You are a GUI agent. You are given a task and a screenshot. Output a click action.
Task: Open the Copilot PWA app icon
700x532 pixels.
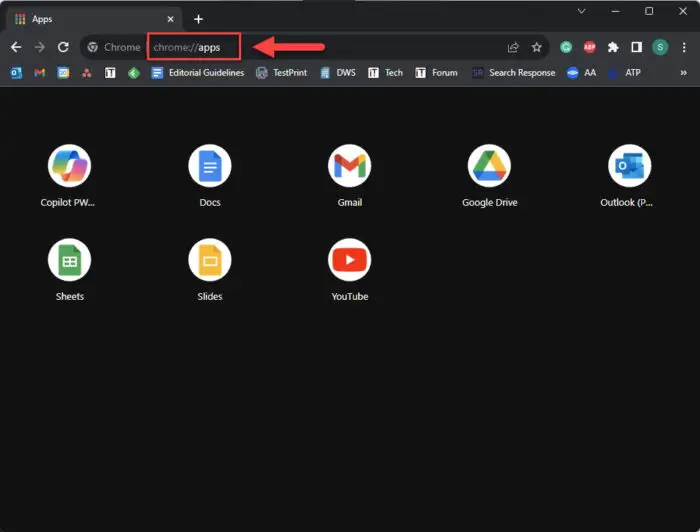point(69,166)
